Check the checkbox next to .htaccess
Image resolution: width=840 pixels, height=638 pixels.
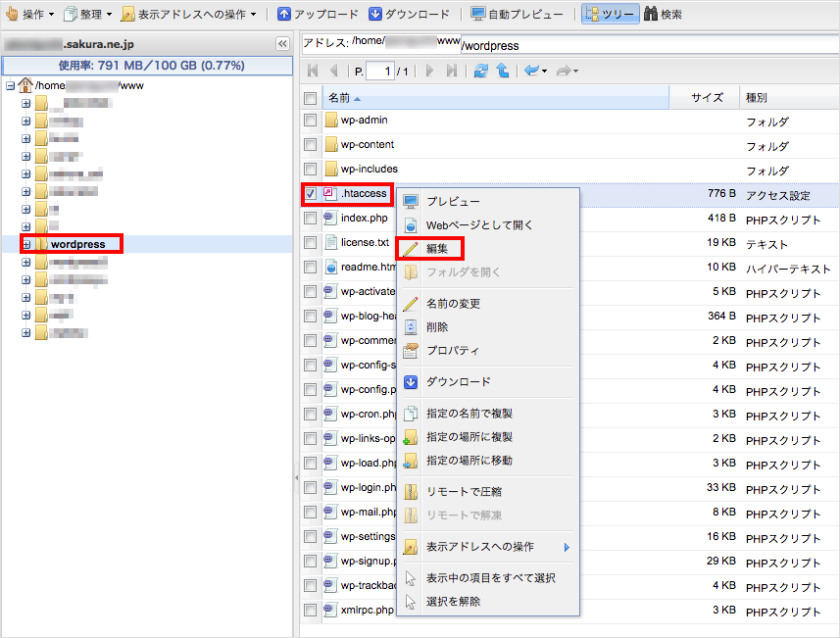(x=310, y=193)
